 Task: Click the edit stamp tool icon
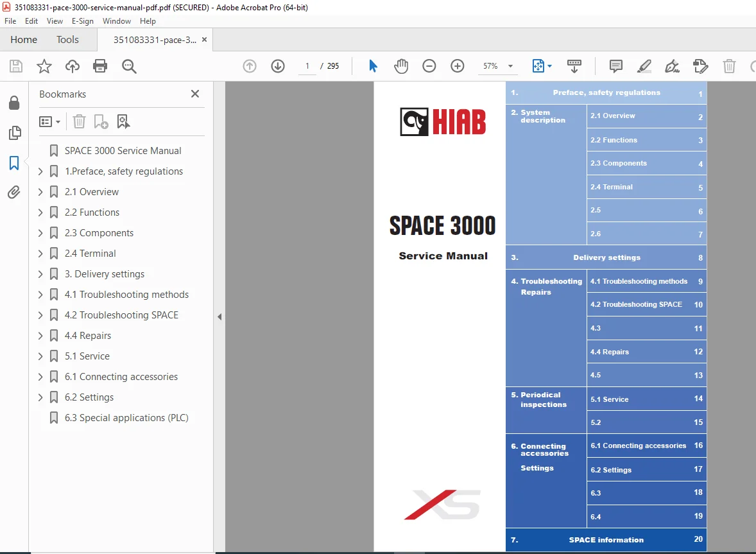(x=701, y=66)
